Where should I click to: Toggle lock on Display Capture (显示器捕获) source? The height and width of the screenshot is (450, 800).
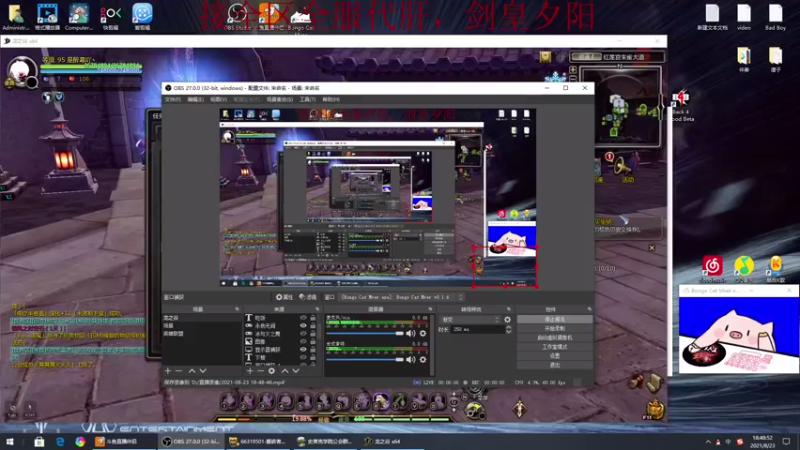click(313, 349)
